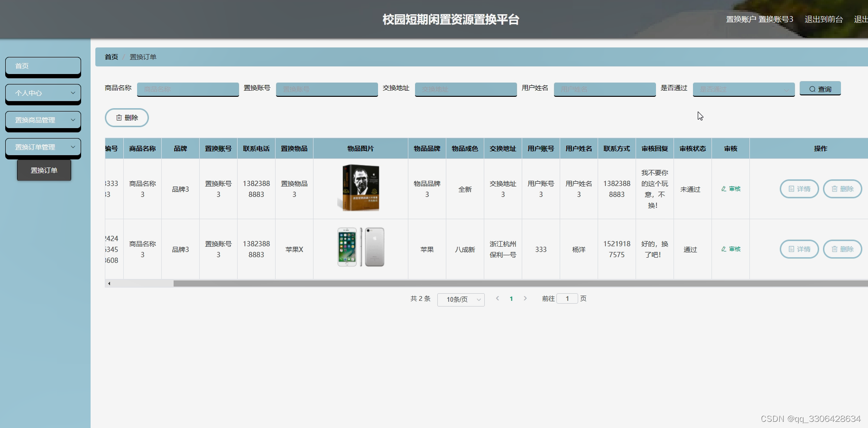Click the 物品品牌 column header
The image size is (868, 428).
(427, 149)
